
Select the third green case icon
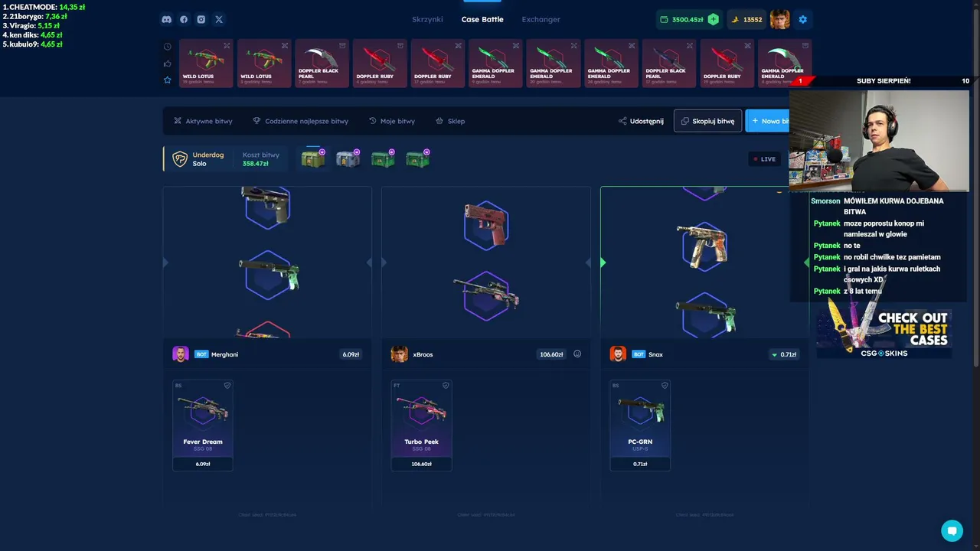click(383, 158)
